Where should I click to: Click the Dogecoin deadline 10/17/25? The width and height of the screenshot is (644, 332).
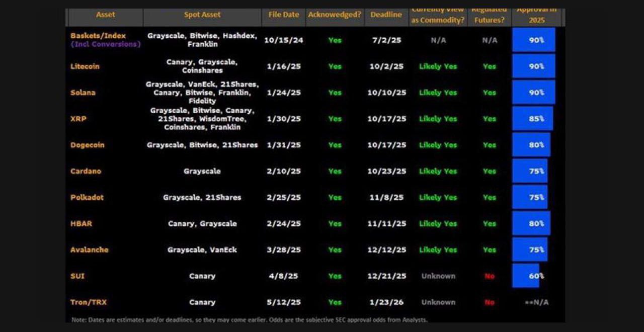pyautogui.click(x=386, y=145)
